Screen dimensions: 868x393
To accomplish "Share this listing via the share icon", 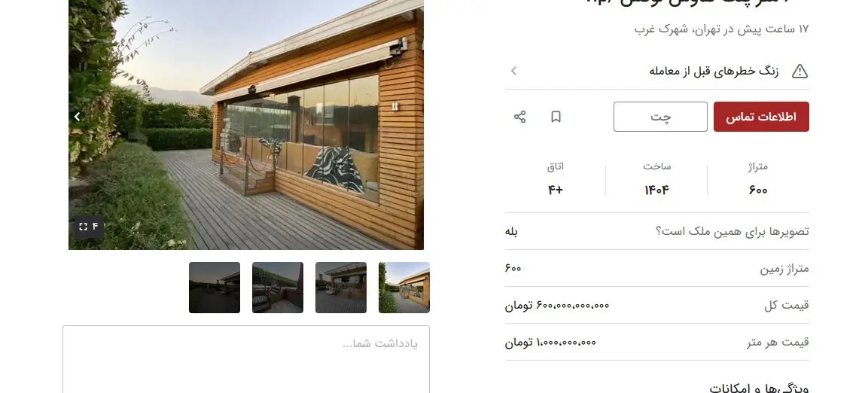I will tap(519, 117).
